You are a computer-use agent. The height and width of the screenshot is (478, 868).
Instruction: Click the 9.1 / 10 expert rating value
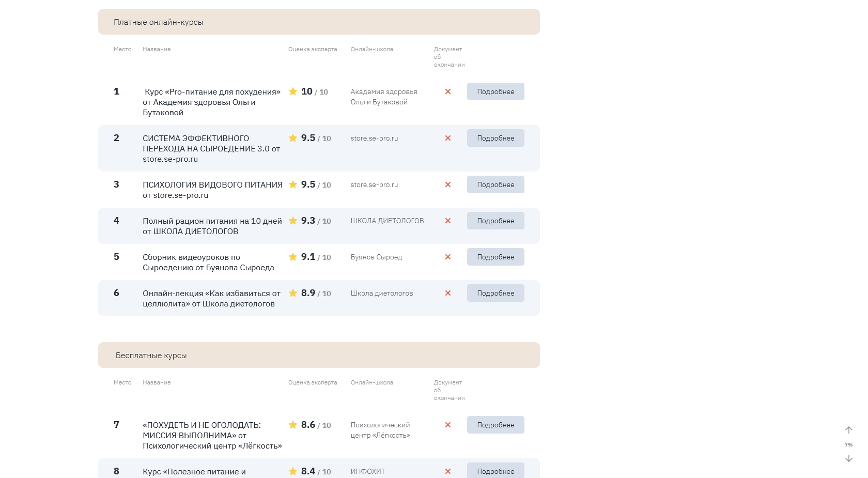point(316,257)
